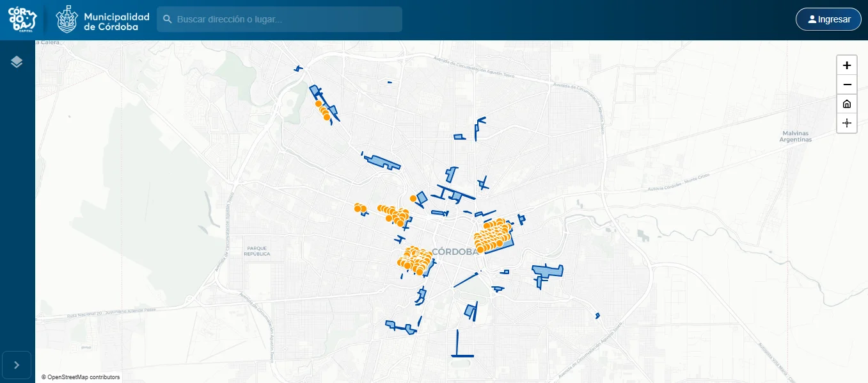Click the search magnifier icon

[x=168, y=19]
